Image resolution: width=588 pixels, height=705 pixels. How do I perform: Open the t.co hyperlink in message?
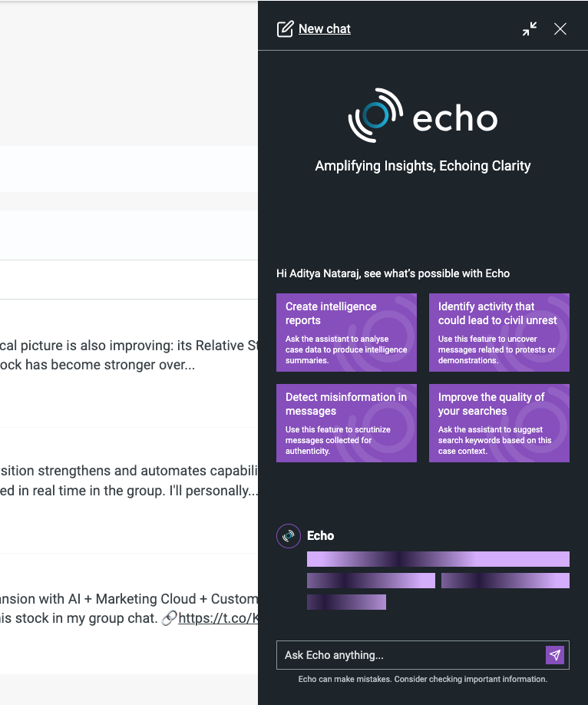click(218, 617)
